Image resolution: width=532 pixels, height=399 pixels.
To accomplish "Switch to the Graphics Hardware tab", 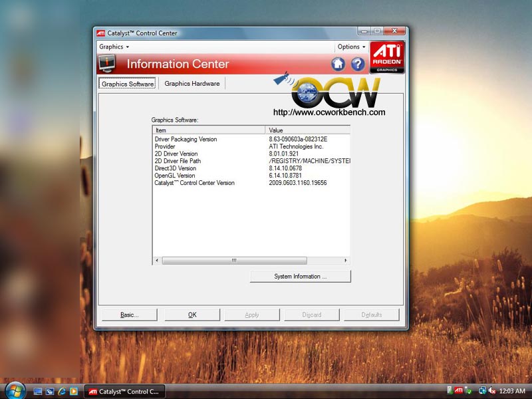I will [192, 84].
